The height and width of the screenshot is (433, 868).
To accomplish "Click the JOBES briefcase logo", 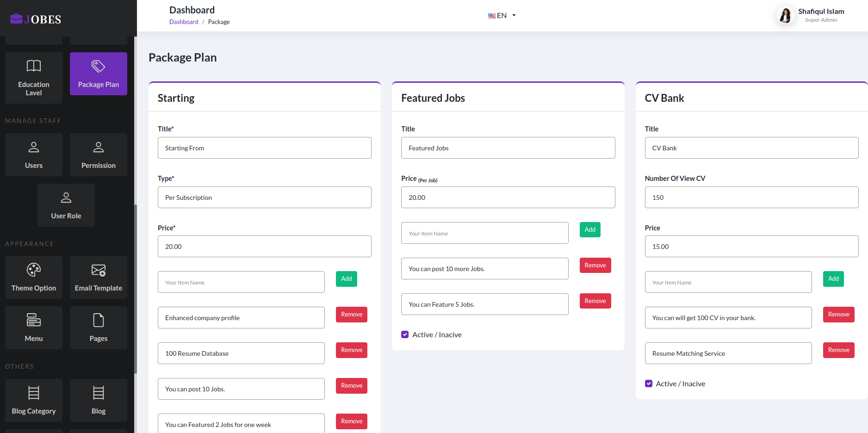I will point(36,19).
